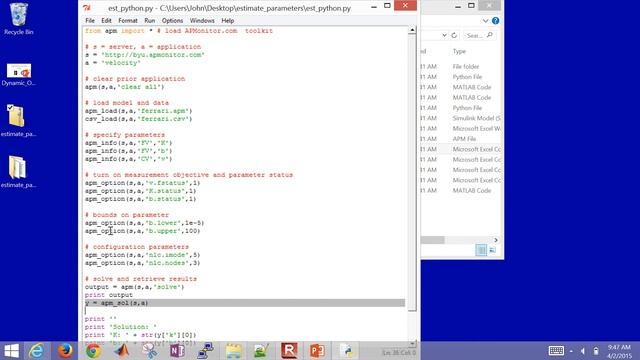Select the APM File row in Explorer

461,139
